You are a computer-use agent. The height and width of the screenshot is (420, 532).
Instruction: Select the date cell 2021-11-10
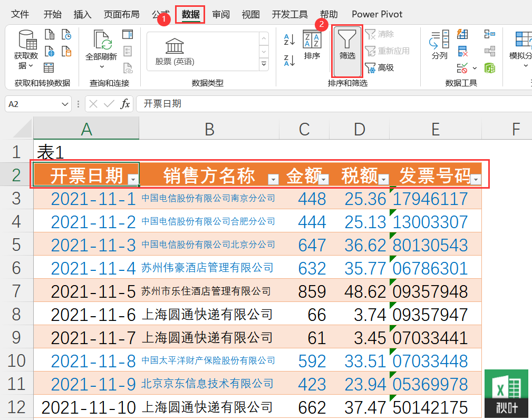(x=86, y=407)
